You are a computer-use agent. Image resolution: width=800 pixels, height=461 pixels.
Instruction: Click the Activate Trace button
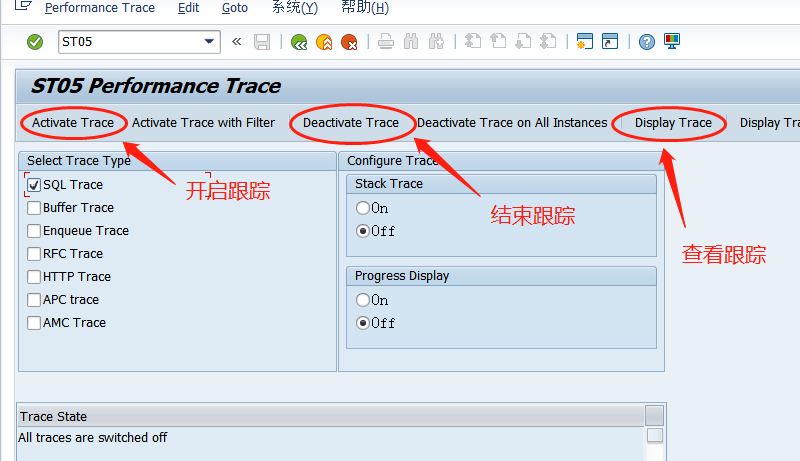tap(73, 123)
